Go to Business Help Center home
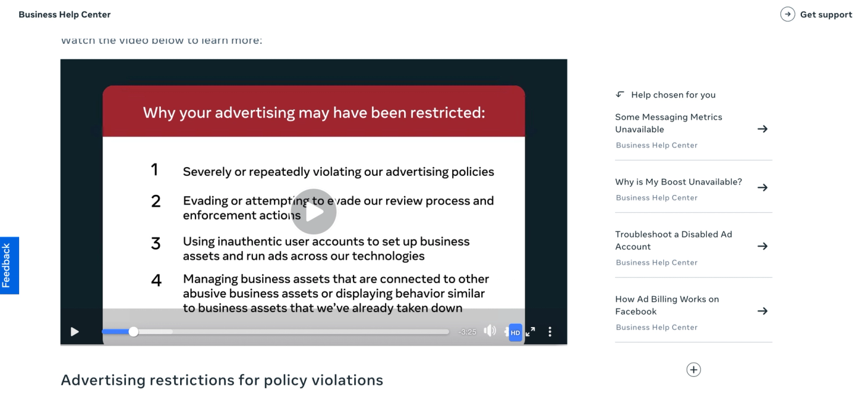The height and width of the screenshot is (393, 868). (x=65, y=14)
